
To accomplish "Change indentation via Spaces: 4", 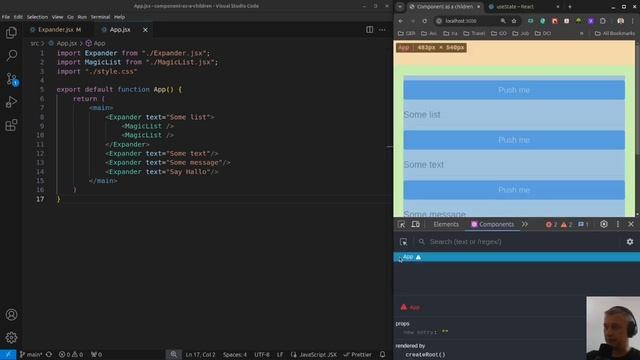I will coord(235,355).
